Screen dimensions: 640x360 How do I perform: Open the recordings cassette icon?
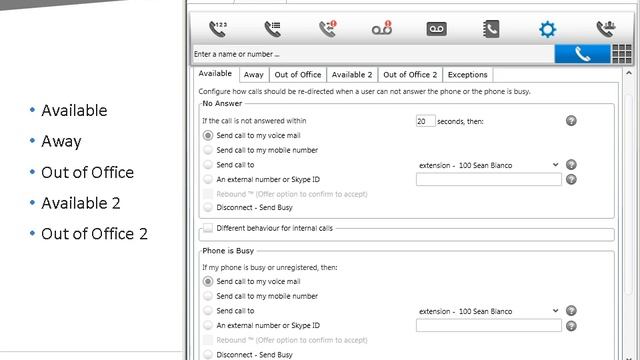[436, 29]
